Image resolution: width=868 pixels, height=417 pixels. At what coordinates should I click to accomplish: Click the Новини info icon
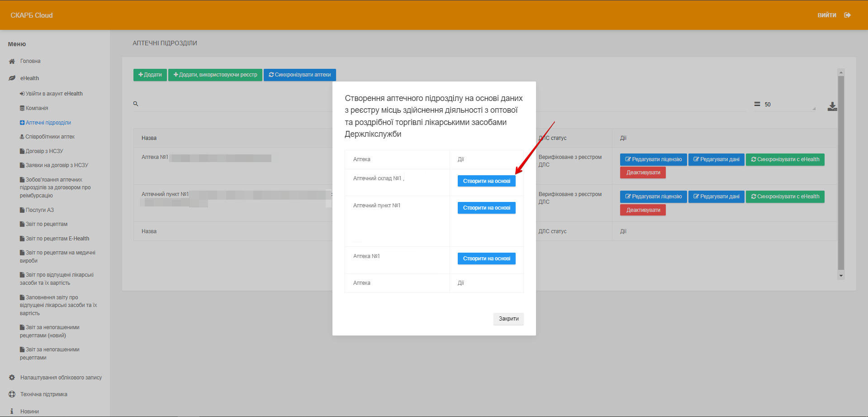12,412
